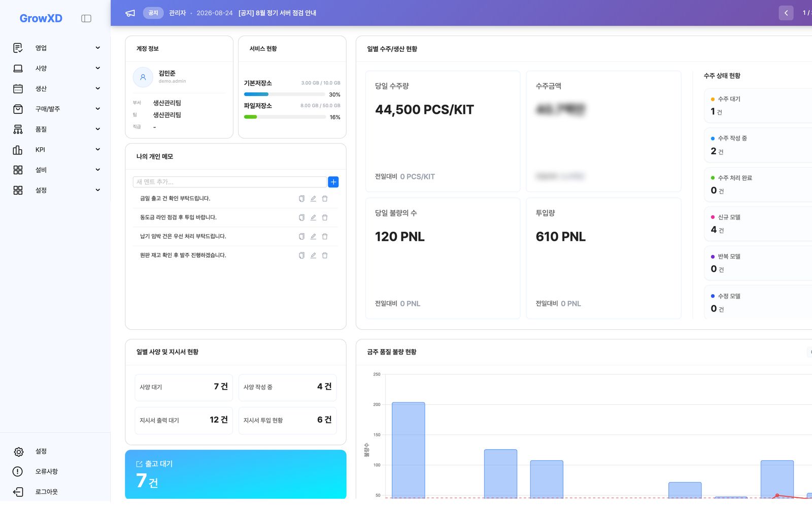Click the 기본저장소 usage progress bar
Image resolution: width=812 pixels, height=508 pixels.
pos(284,94)
